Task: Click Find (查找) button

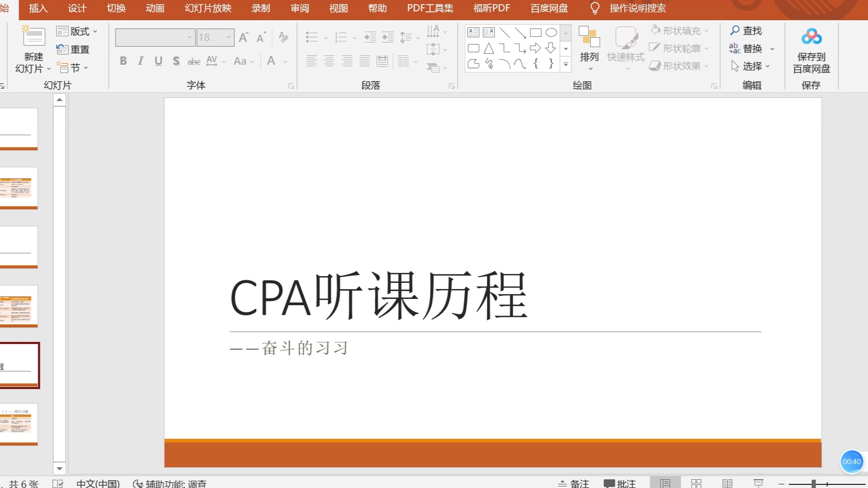Action: point(746,31)
